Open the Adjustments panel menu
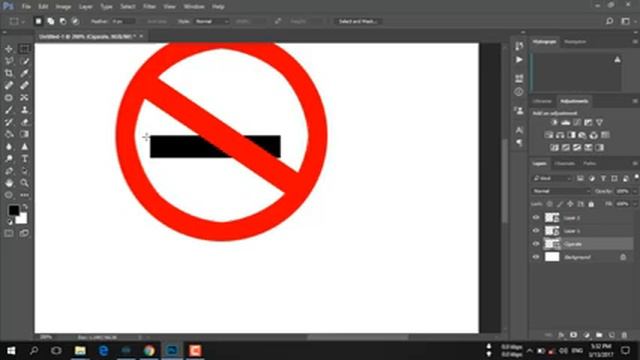Image resolution: width=640 pixels, height=360 pixels. (635, 101)
